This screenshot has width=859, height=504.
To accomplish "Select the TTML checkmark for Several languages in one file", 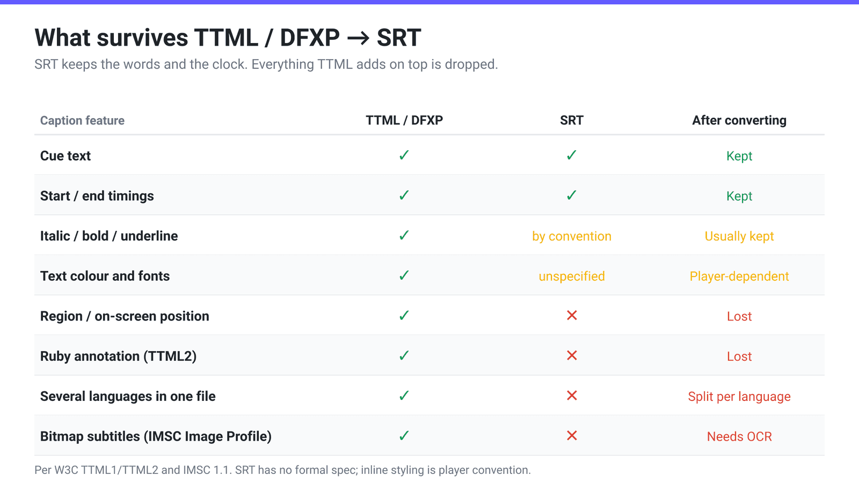I will click(404, 396).
